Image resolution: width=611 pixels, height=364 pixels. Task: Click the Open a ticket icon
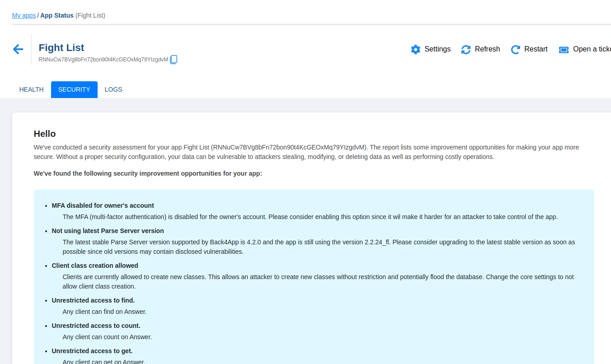[x=564, y=50]
